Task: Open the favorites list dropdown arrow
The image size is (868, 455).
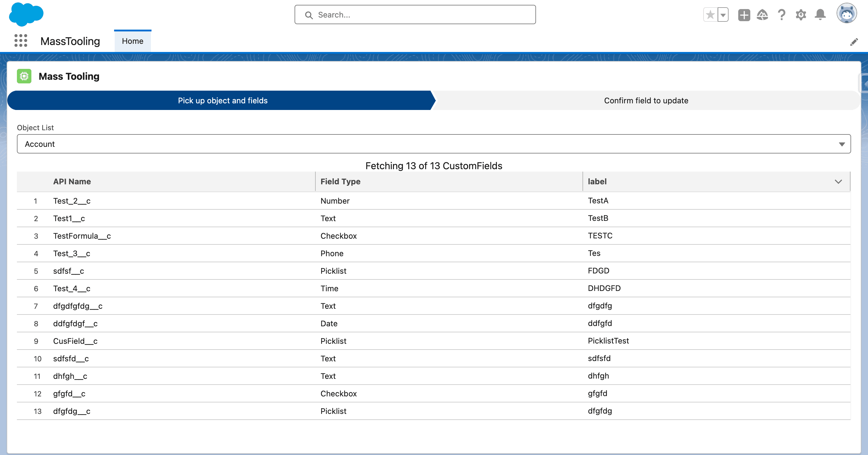Action: (x=723, y=15)
